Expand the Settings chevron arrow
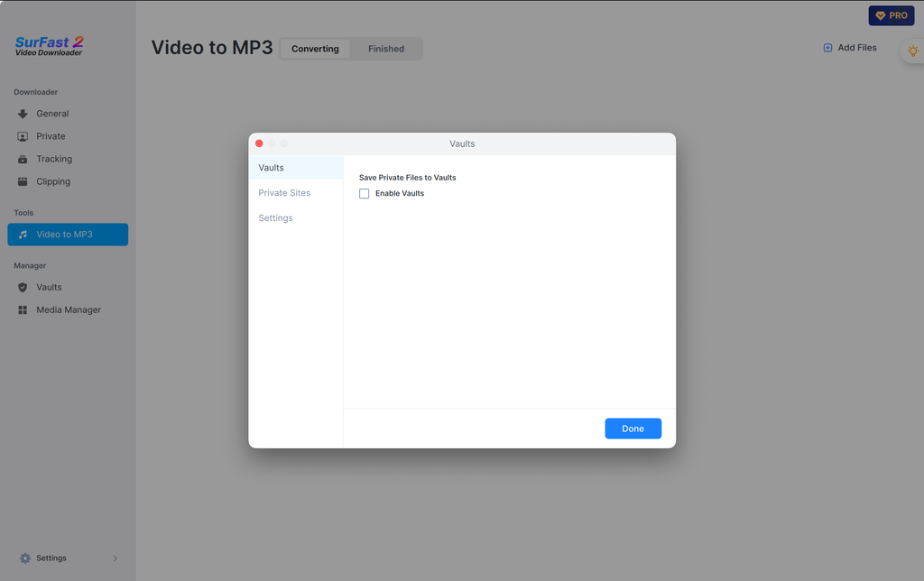Viewport: 924px width, 581px height. [115, 558]
